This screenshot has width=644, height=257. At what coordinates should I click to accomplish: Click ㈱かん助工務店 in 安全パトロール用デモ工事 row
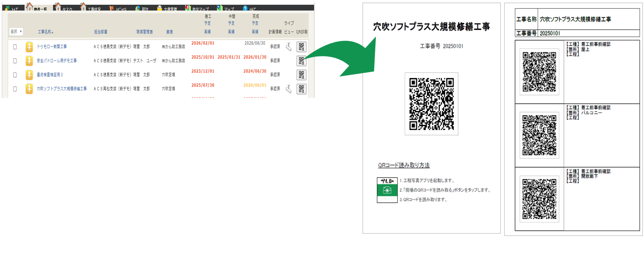173,61
